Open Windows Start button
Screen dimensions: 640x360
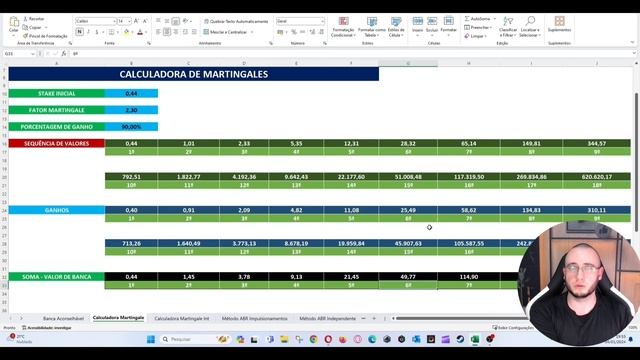click(151, 339)
